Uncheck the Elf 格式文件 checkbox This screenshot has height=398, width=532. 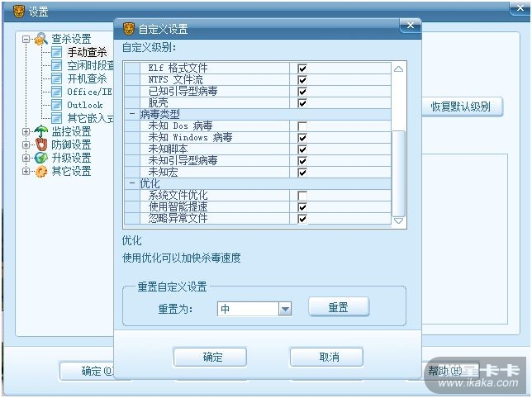[x=302, y=69]
